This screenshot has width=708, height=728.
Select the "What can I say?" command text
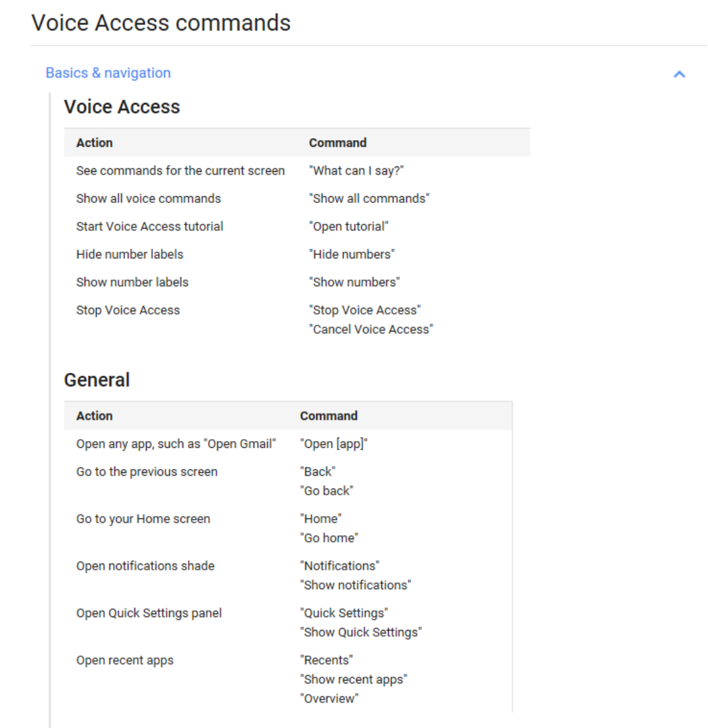[x=356, y=171]
